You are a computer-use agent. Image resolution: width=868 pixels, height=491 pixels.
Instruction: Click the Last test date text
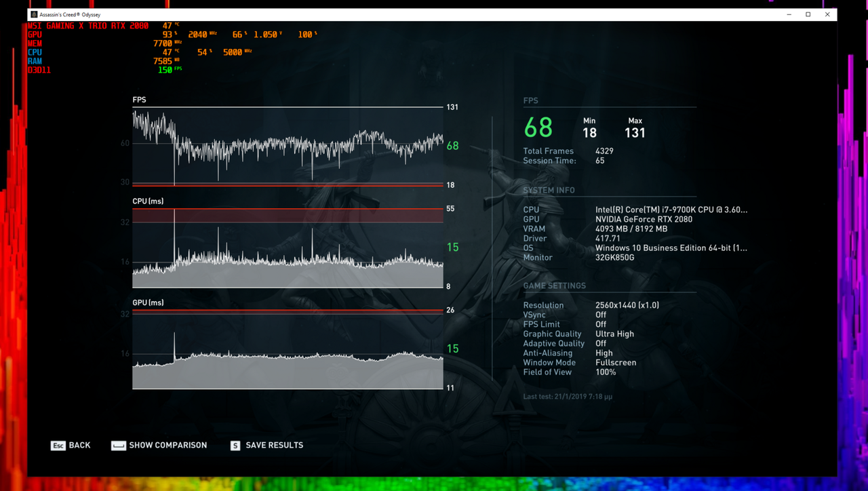click(x=568, y=396)
